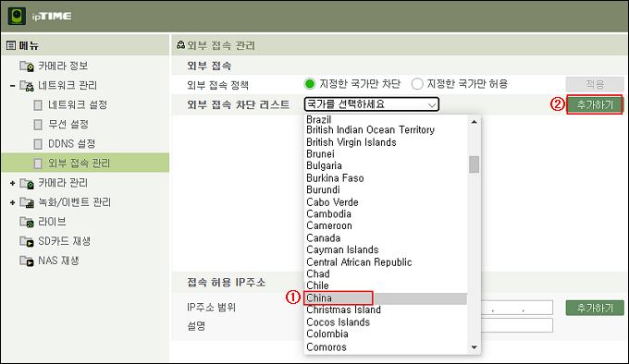Image resolution: width=629 pixels, height=364 pixels.
Task: Open DDNS 설정 menu item
Action: [x=72, y=144]
